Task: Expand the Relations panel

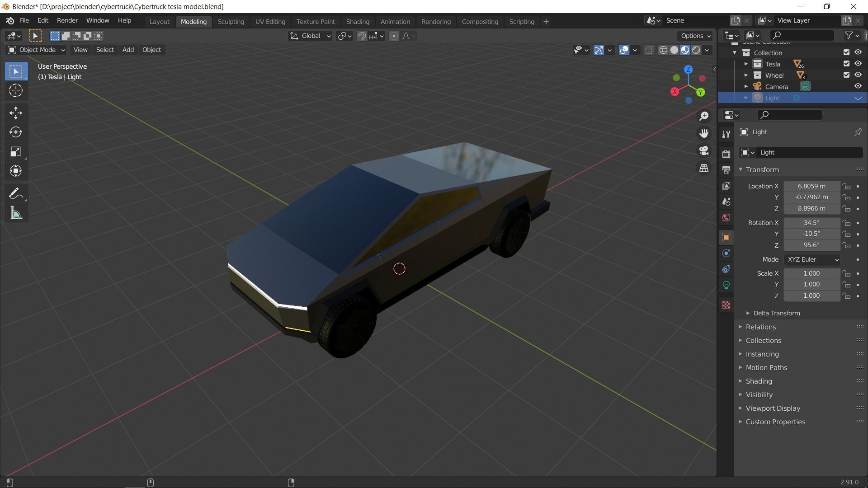Action: (x=760, y=327)
